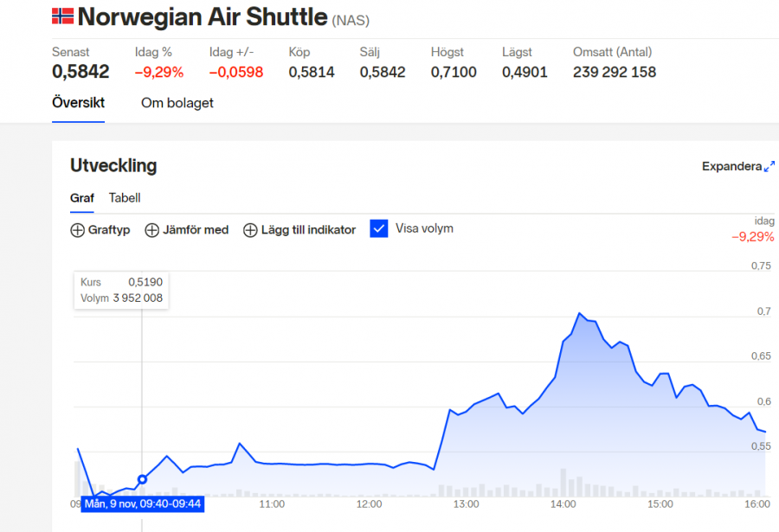Click the blue date label Mån, 9 nov
The image size is (779, 532).
(x=142, y=503)
